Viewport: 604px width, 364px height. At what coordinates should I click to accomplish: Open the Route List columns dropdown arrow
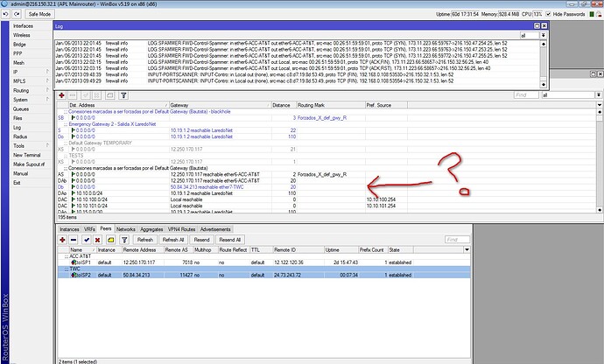600,105
